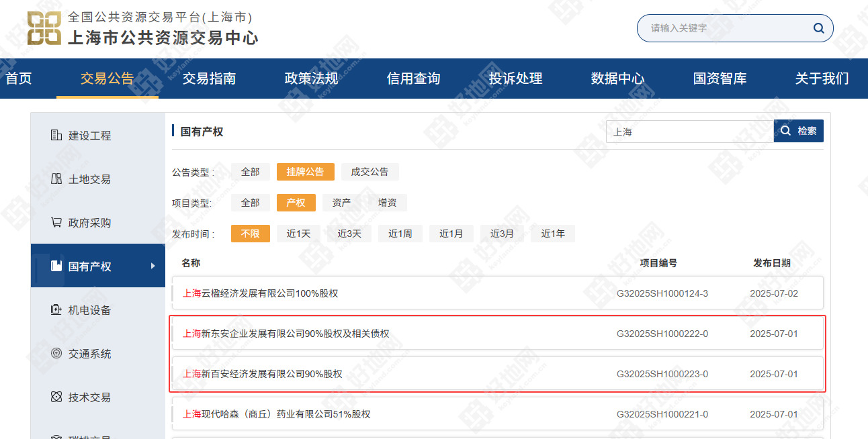Click the 发布日期 column header
The height and width of the screenshot is (439, 868).
tap(772, 263)
